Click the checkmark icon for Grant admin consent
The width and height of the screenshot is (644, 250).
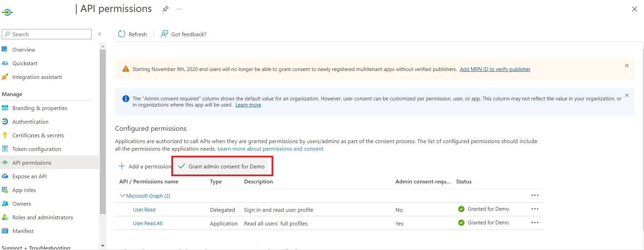[182, 166]
